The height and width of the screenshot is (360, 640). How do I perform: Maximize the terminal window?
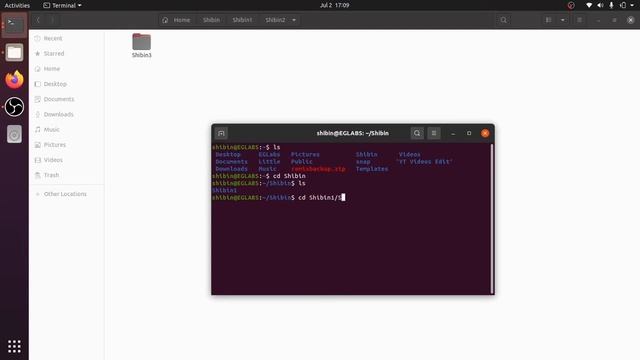(469, 133)
